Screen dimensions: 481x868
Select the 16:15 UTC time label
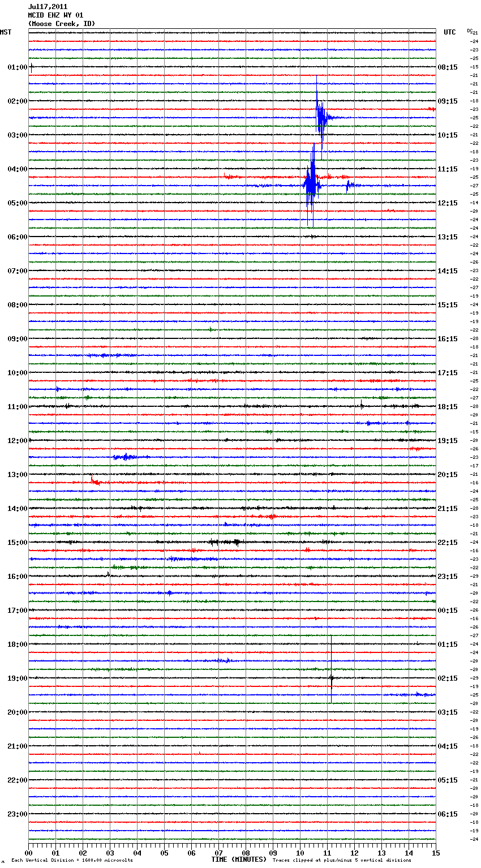(x=448, y=339)
